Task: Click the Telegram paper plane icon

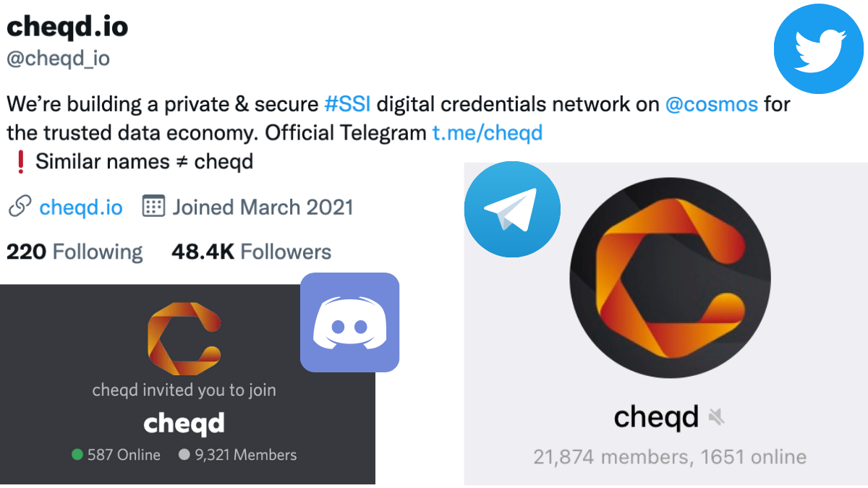Action: pyautogui.click(x=511, y=210)
